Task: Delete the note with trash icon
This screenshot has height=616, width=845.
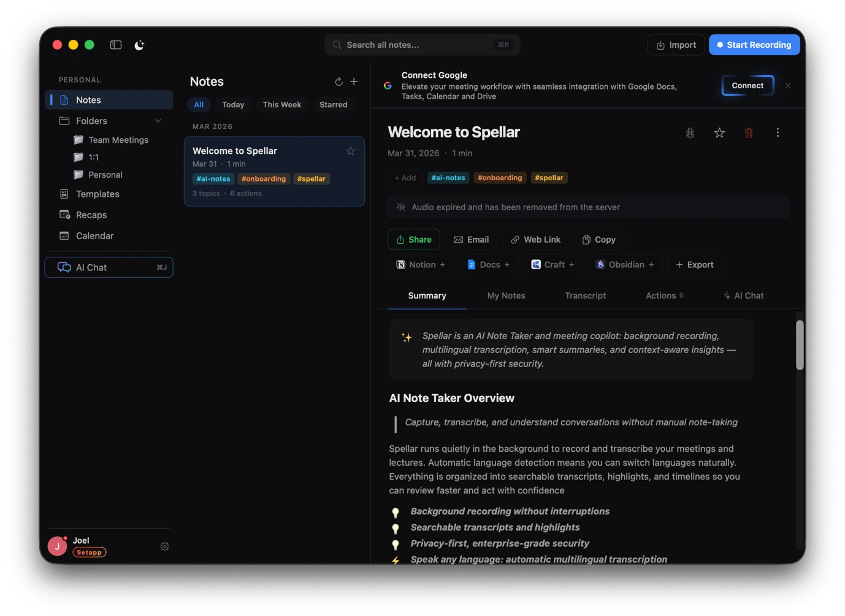Action: tap(749, 133)
